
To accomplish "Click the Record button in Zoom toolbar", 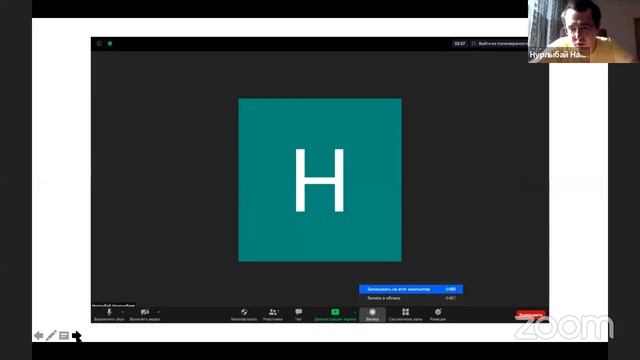I will coord(372,314).
